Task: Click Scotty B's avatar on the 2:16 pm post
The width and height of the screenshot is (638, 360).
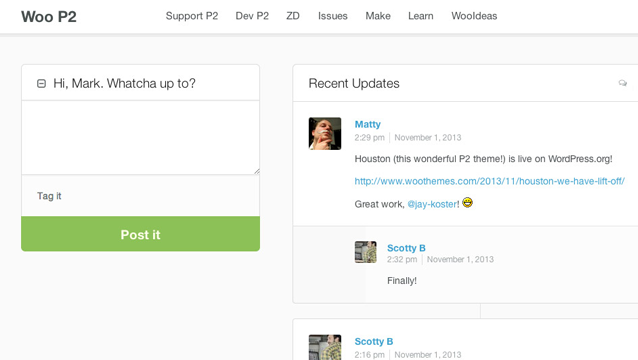Action: click(325, 347)
